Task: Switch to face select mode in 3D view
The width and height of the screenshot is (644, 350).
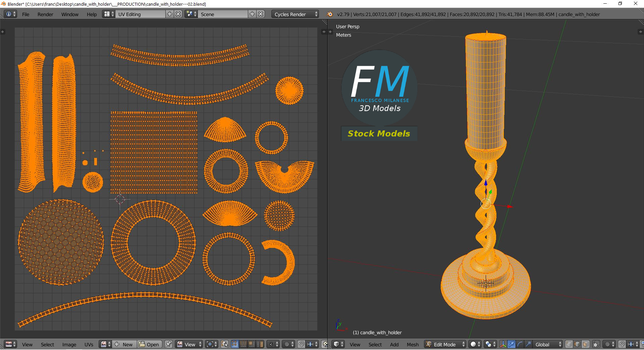Action: coord(586,344)
